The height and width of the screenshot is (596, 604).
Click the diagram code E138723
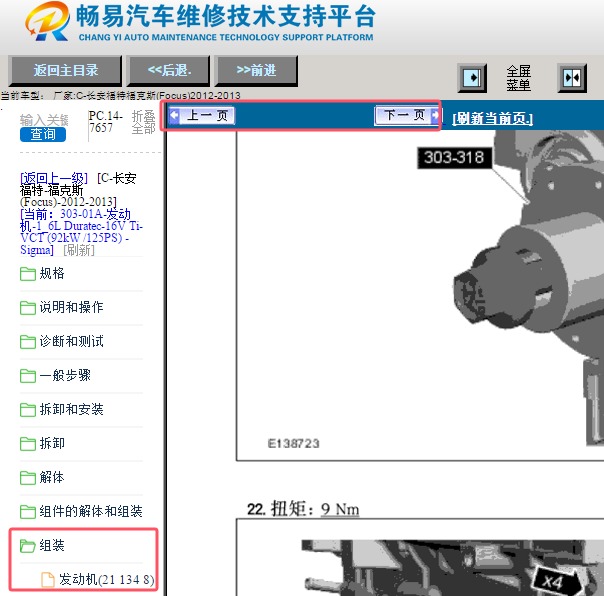[294, 444]
